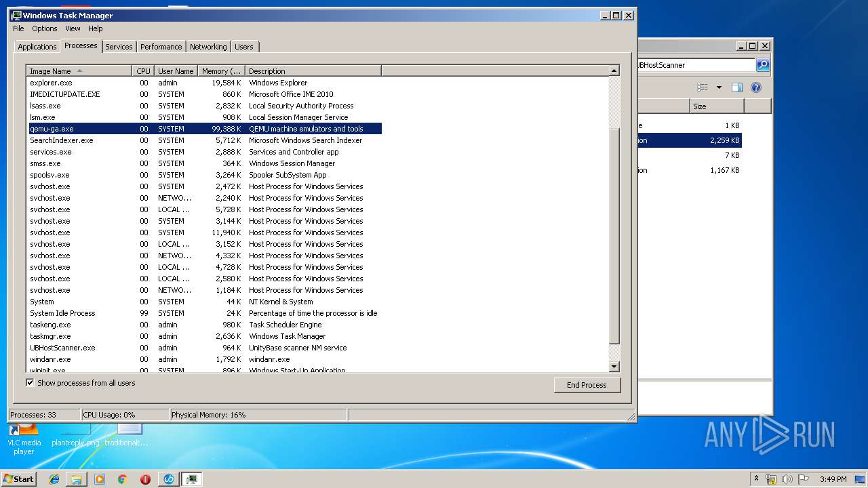Viewport: 868px width, 488px height.
Task: Sort by Description column header
Action: (313, 70)
